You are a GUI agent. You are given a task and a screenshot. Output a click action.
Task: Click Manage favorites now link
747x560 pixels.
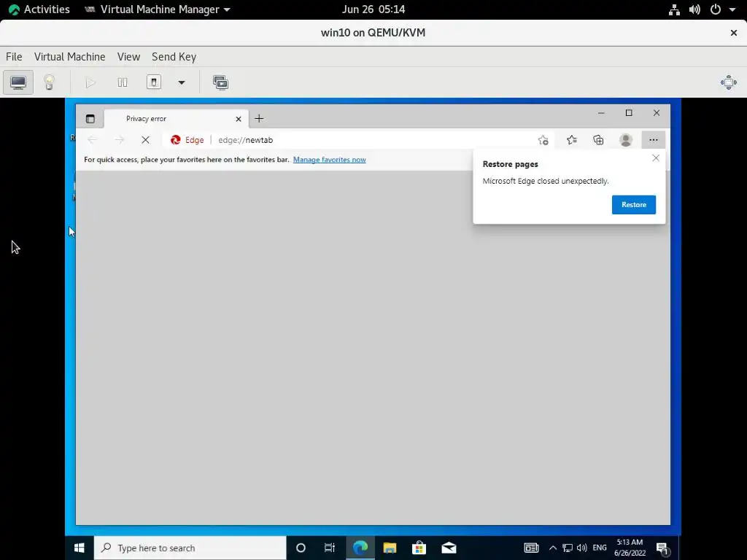[x=329, y=160]
